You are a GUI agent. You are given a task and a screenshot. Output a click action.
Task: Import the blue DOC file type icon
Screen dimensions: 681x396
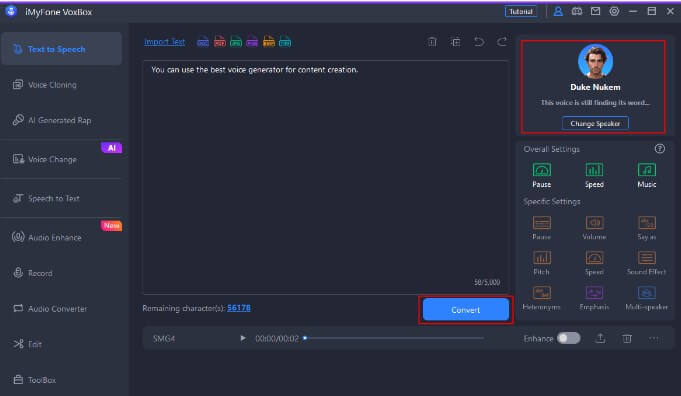pos(203,42)
